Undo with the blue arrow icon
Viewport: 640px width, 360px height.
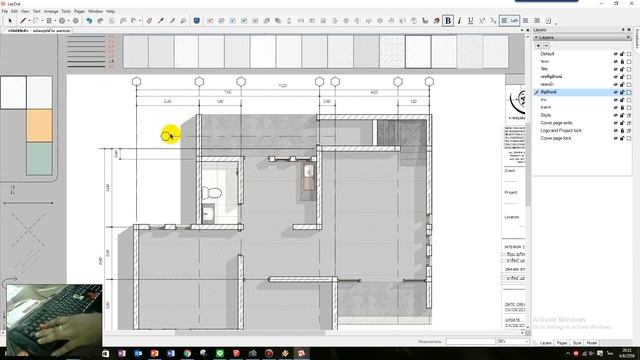(x=89, y=20)
